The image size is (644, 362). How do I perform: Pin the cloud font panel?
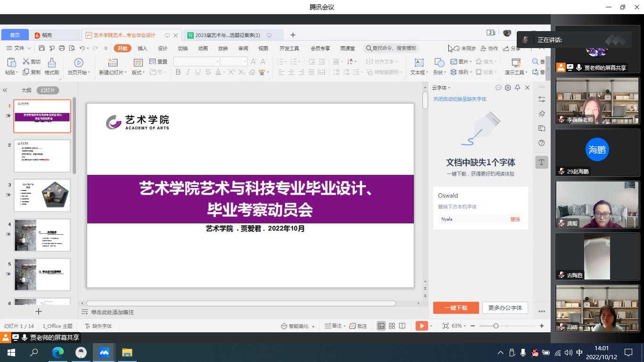pos(517,88)
